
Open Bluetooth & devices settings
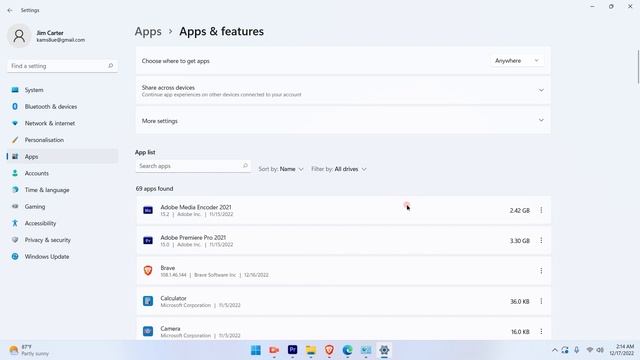point(62,107)
